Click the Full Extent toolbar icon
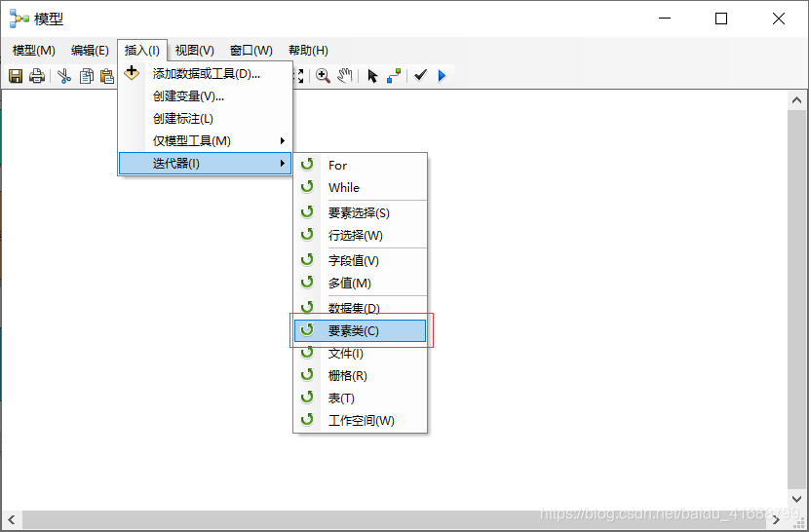This screenshot has width=809, height=532. (298, 76)
